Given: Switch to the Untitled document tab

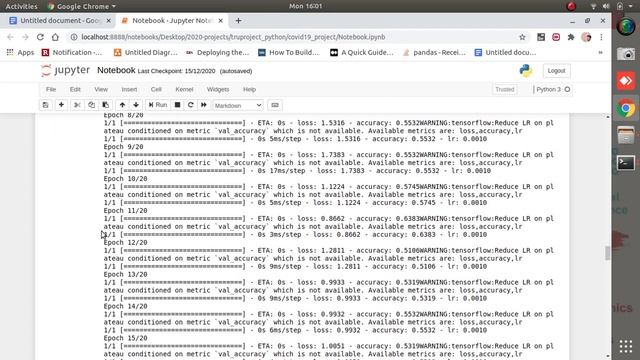Looking at the screenshot, I should [60, 20].
